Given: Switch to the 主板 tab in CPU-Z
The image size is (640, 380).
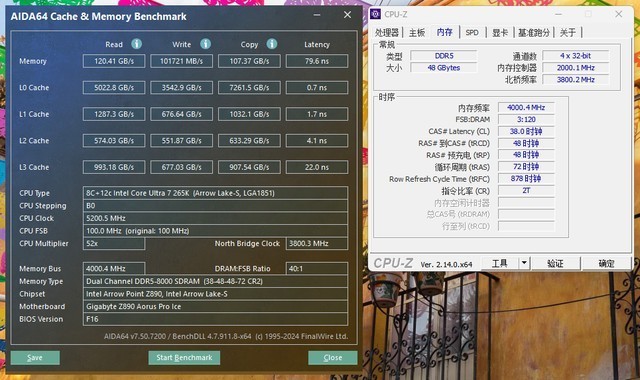Looking at the screenshot, I should point(417,33).
